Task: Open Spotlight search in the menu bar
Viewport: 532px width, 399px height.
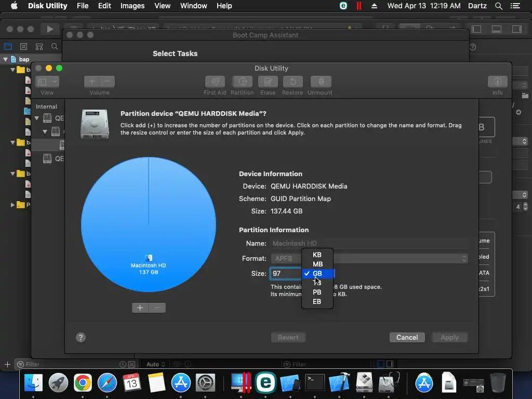Action: click(498, 6)
